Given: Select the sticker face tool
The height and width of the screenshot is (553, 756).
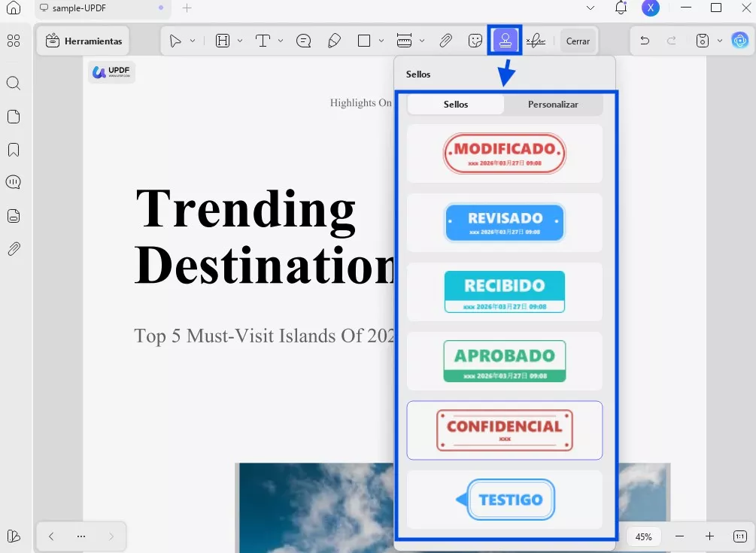Looking at the screenshot, I should (475, 41).
